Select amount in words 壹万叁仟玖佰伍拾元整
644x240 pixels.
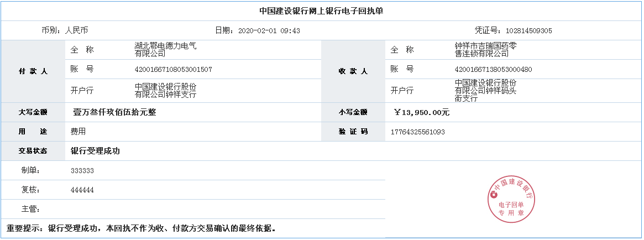(x=114, y=112)
